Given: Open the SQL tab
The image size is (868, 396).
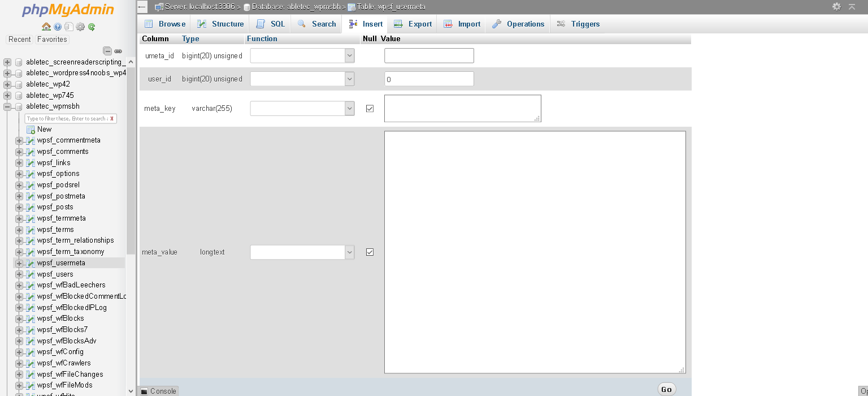Looking at the screenshot, I should coord(270,24).
